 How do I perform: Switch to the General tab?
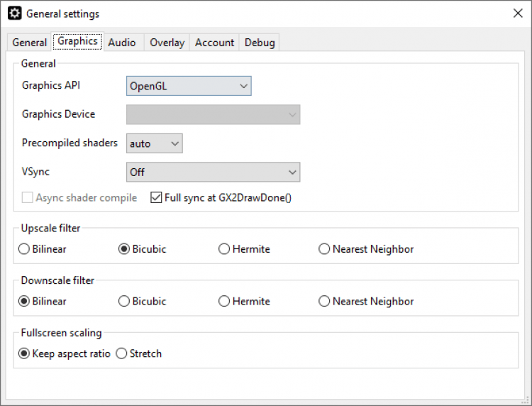point(30,43)
